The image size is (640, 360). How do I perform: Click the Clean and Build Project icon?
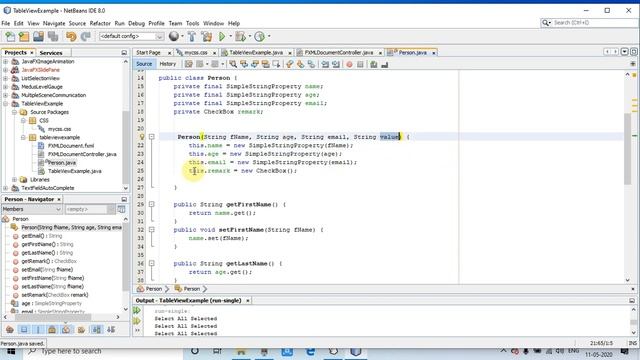207,36
